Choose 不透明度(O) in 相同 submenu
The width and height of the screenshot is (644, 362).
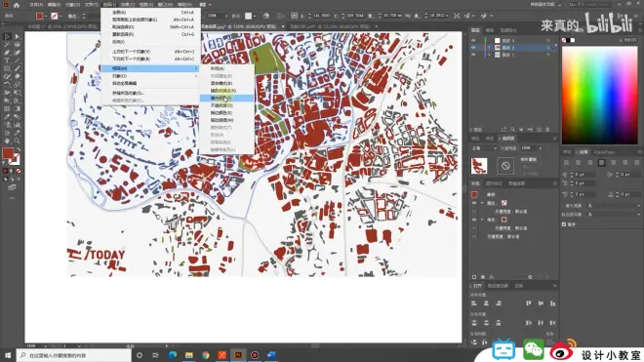click(226, 105)
